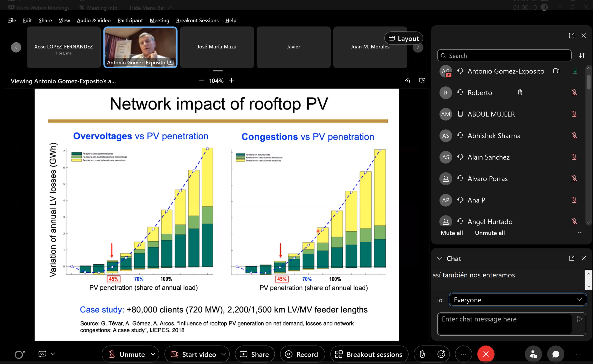Expand the Everyone recipient dropdown
Image resolution: width=593 pixels, height=364 pixels.
pyautogui.click(x=518, y=300)
